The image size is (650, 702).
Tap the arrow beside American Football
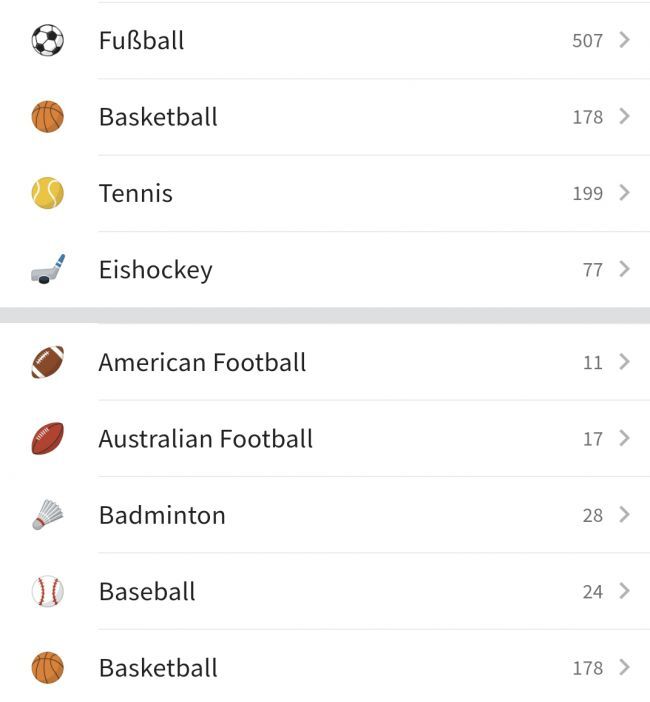(x=624, y=362)
